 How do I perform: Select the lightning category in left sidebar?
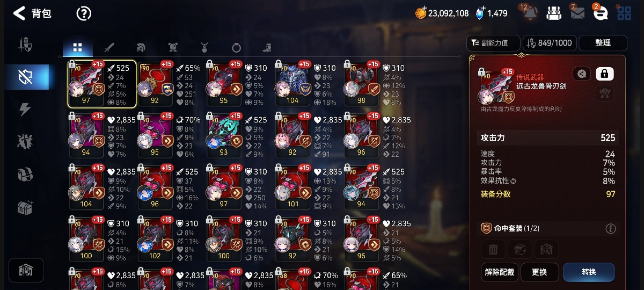pyautogui.click(x=25, y=110)
